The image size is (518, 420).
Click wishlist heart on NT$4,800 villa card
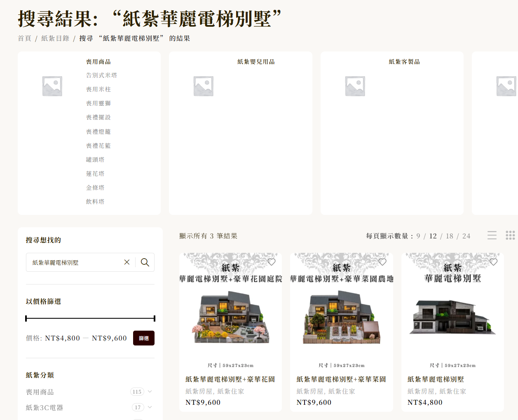pos(494,262)
